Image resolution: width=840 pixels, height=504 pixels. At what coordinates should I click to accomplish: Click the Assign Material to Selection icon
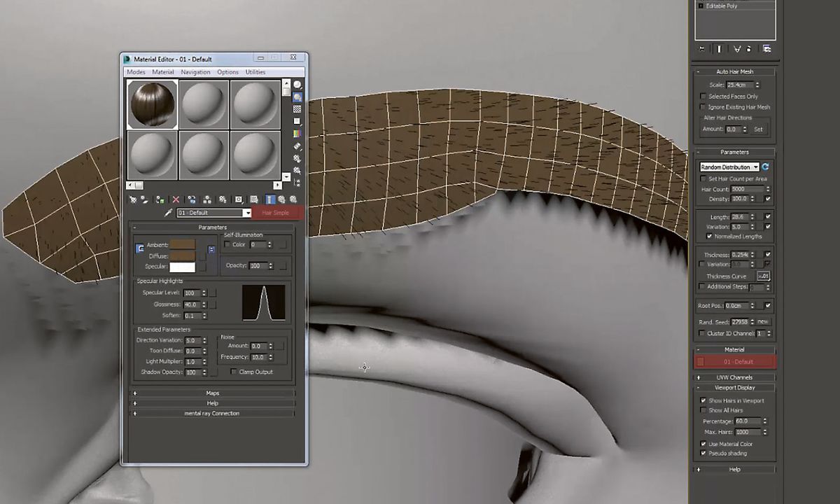(x=160, y=199)
